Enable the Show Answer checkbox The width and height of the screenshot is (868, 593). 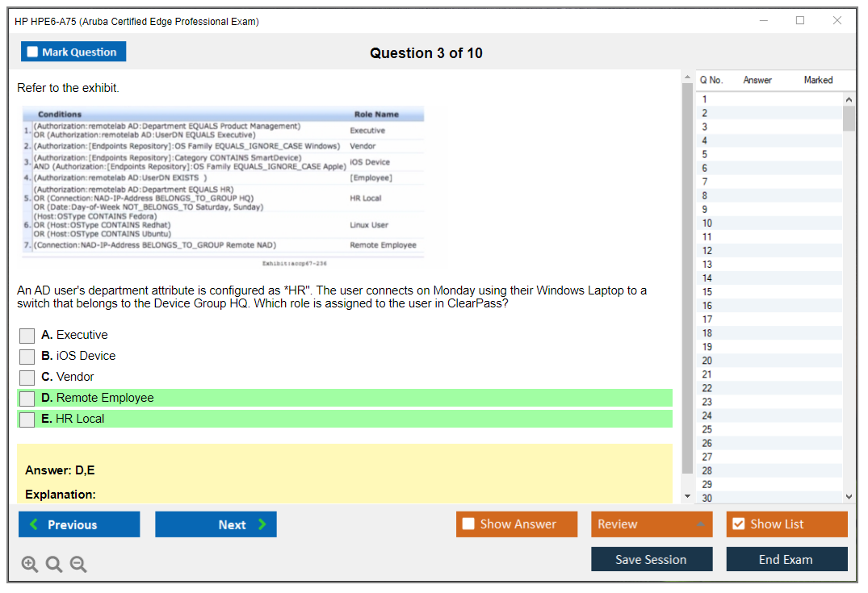468,524
